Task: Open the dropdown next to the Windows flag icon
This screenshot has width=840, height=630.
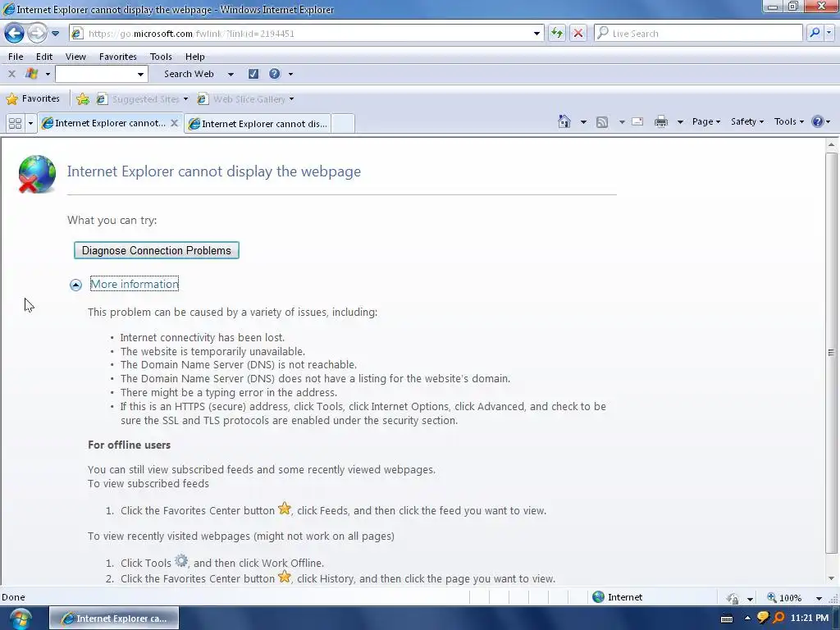Action: [x=48, y=74]
